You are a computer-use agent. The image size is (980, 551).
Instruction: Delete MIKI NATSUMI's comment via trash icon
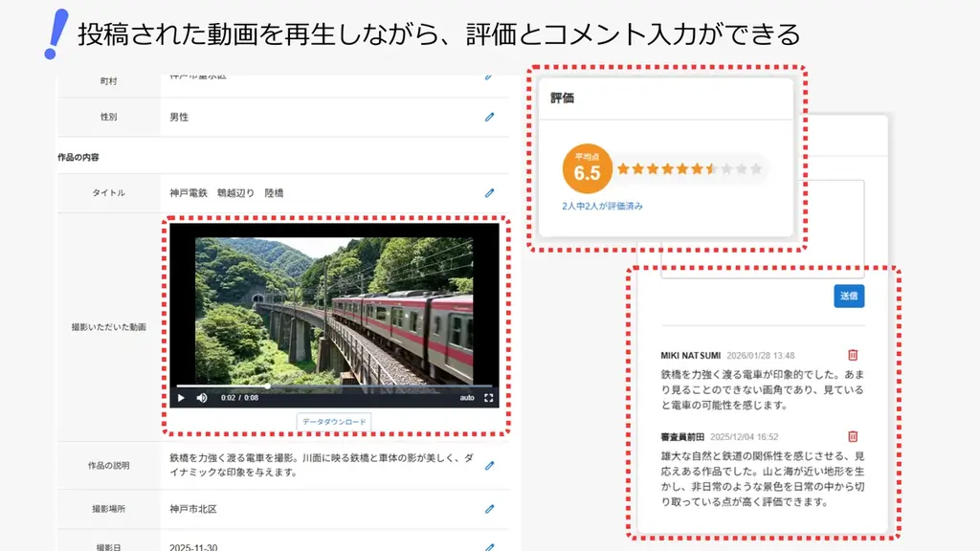[x=853, y=355]
